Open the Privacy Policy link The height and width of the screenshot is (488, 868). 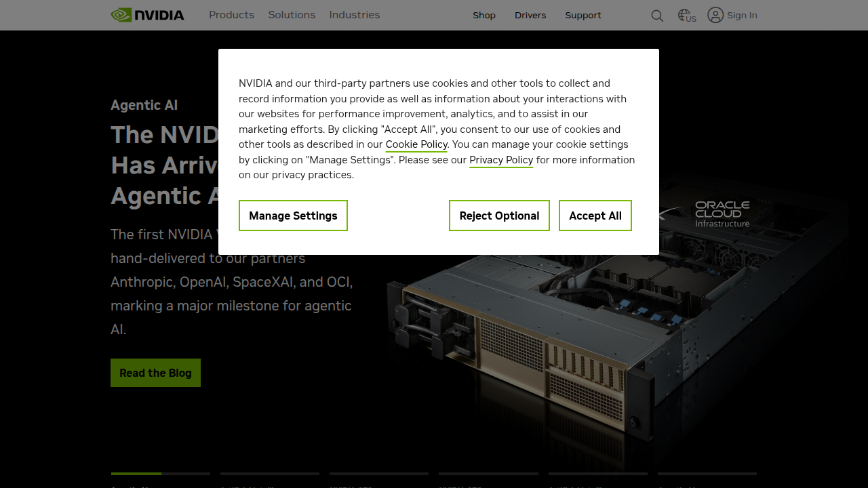click(501, 160)
